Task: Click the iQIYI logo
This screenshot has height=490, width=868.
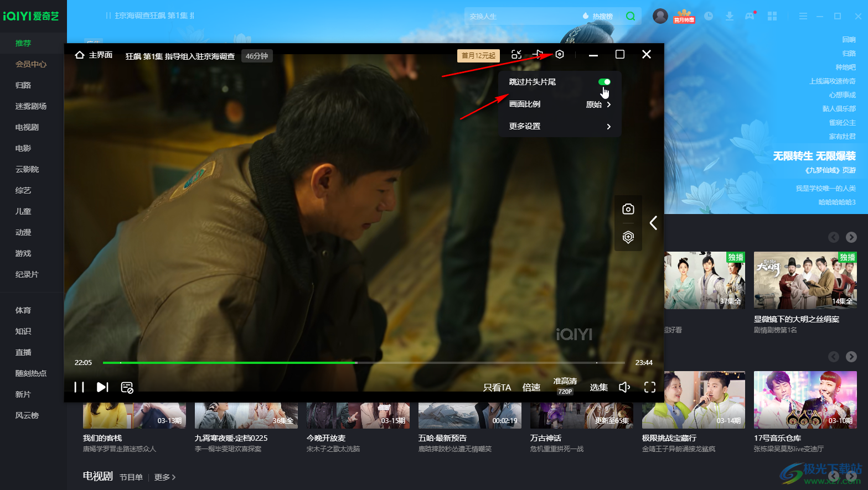Action: pos(30,16)
